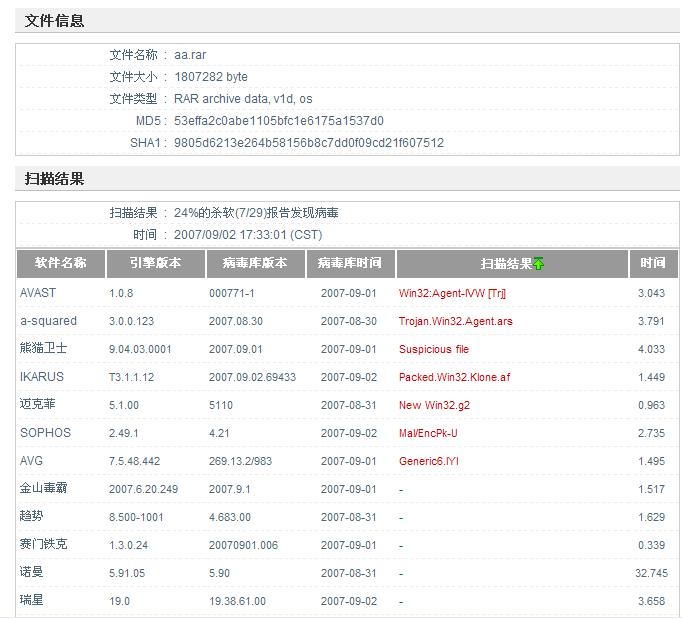The width and height of the screenshot is (682, 619).
Task: Click the IKARUS row name
Action: click(42, 377)
